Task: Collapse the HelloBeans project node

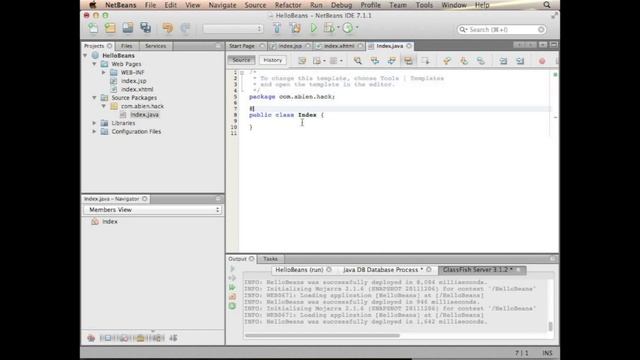Action: (85, 55)
